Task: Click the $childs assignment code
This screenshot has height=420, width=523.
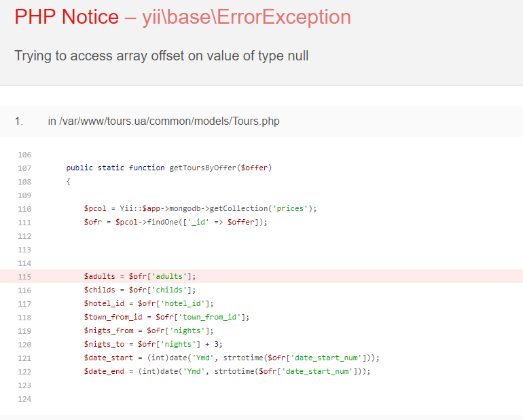Action: pyautogui.click(x=140, y=290)
